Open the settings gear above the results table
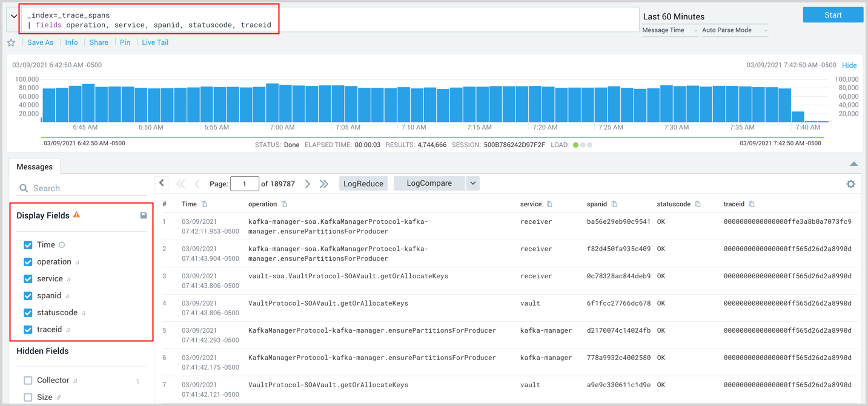 coord(851,183)
